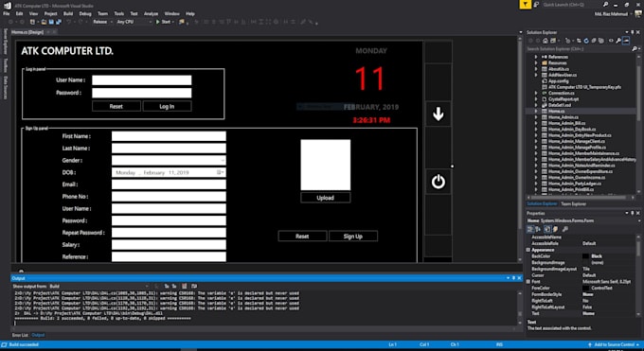Switch to the Error List tab
This screenshot has width=644, height=351.
20,335
